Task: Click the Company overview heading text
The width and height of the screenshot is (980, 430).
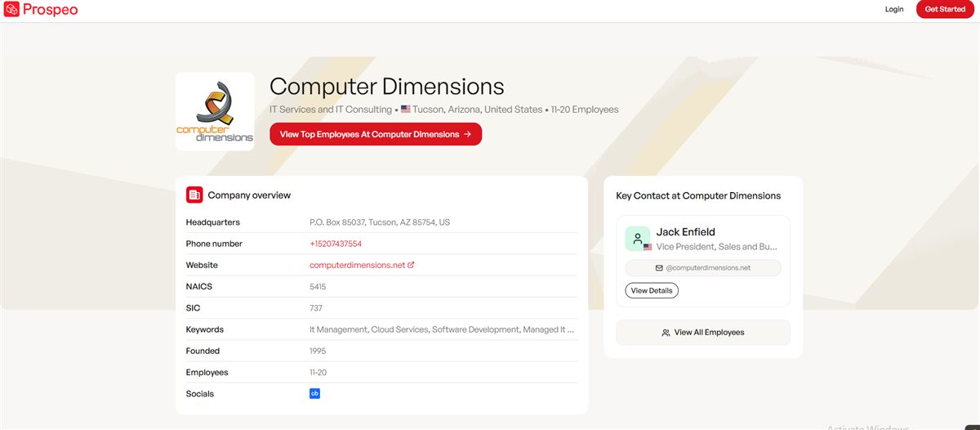Action: tap(249, 195)
